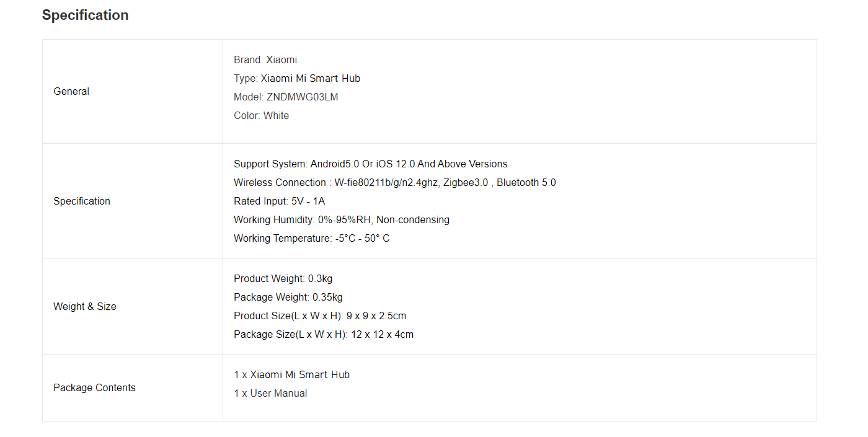Click the Package Size 12 x 12 x 4cm line
This screenshot has height=437, width=868.
point(324,334)
